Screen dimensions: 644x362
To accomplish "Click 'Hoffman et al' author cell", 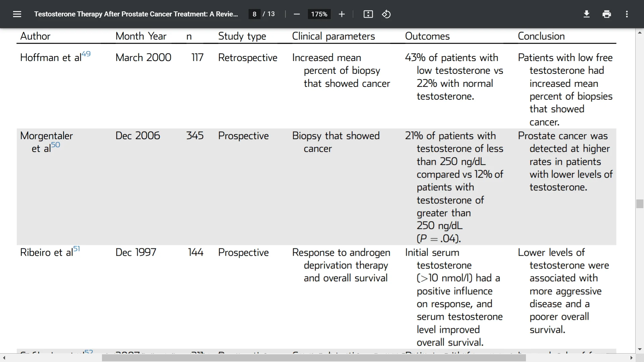I will click(x=51, y=58).
